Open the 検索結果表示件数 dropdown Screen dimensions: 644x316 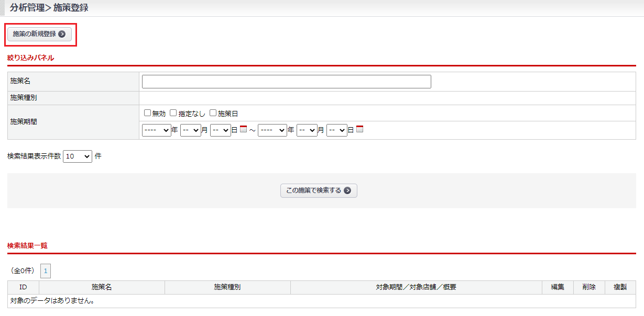(78, 156)
